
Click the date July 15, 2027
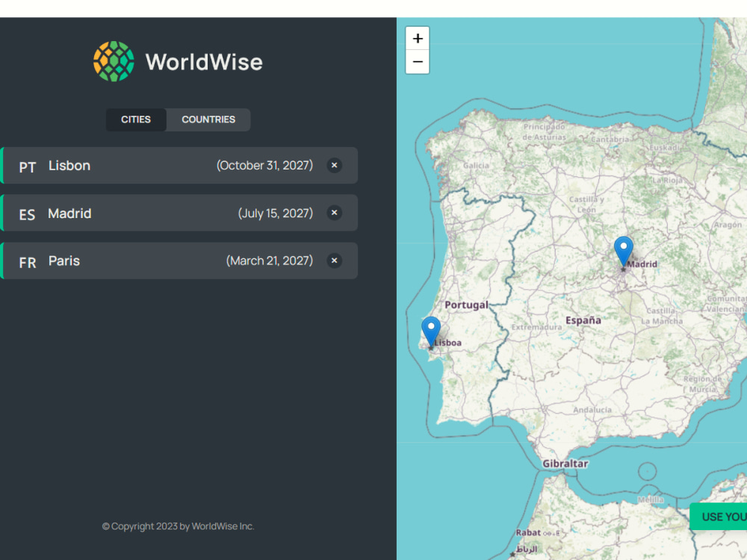tap(276, 213)
